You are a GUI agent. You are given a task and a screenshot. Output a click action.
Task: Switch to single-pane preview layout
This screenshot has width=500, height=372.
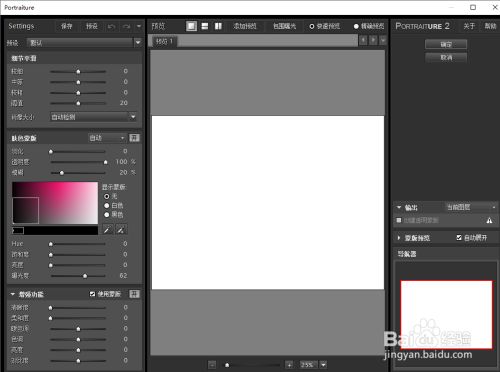(x=191, y=26)
